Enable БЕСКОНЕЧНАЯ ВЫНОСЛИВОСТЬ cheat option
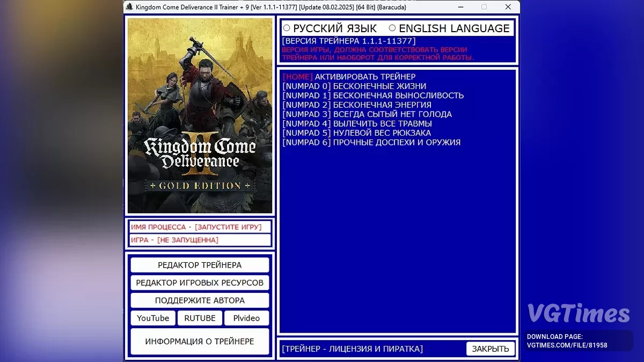The height and width of the screenshot is (362, 644). (x=372, y=95)
